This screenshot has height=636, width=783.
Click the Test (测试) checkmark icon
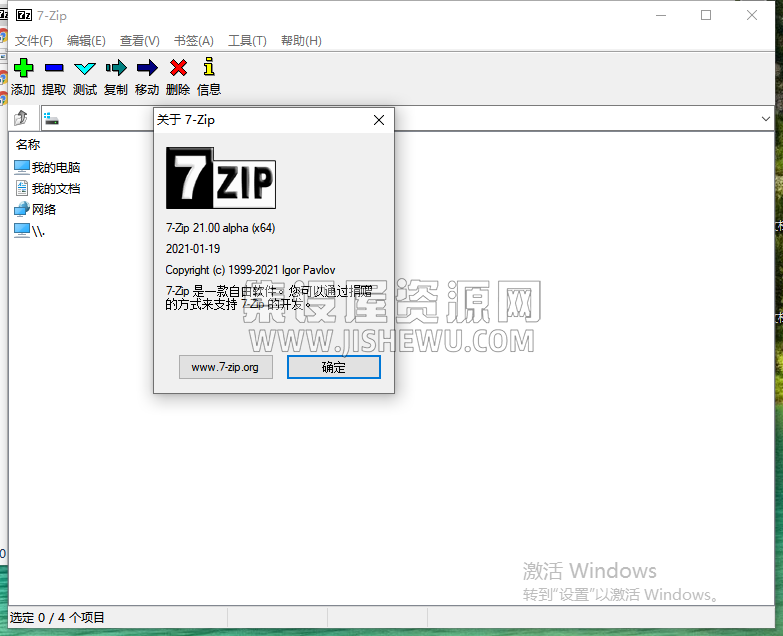click(x=85, y=68)
